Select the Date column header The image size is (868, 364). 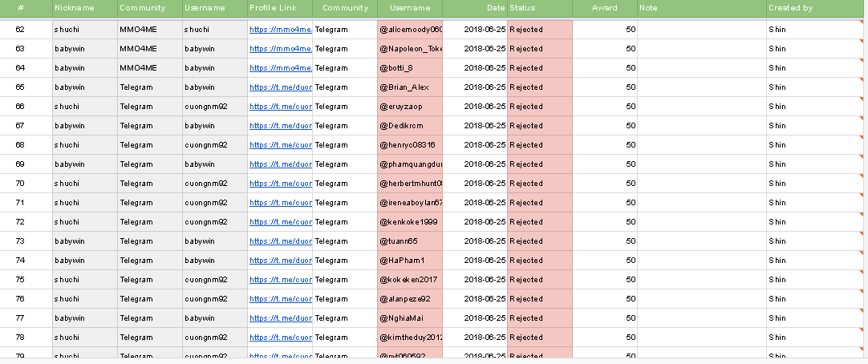tap(495, 8)
